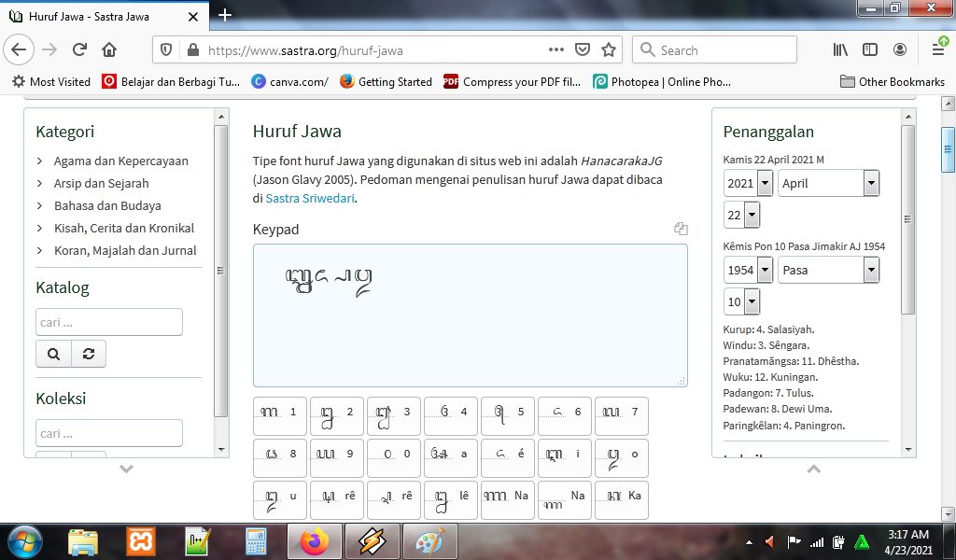This screenshot has height=560, width=956.
Task: Open Winamp taskbar icon
Action: [x=372, y=541]
